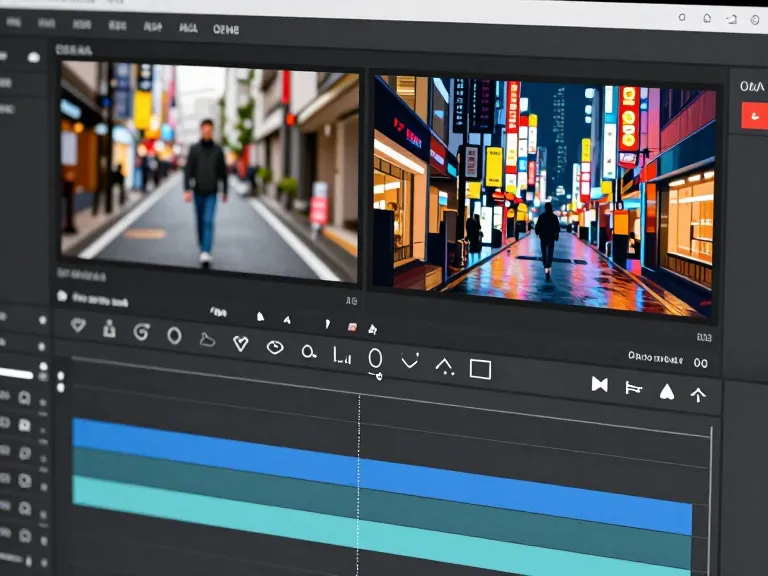Open the third menu bar item
Image resolution: width=768 pixels, height=576 pixels.
(x=82, y=24)
